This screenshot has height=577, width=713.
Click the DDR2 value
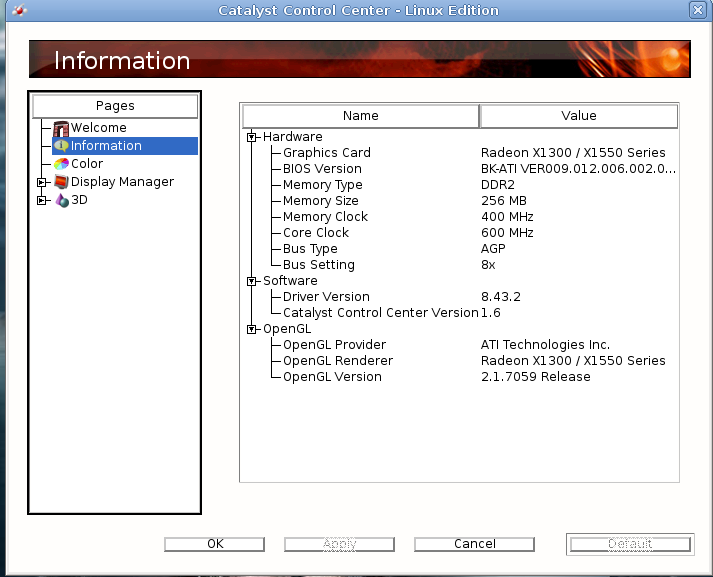coord(498,185)
